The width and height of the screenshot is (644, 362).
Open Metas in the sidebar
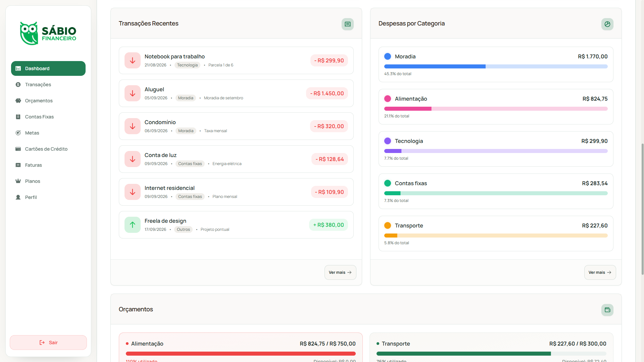[x=48, y=133]
